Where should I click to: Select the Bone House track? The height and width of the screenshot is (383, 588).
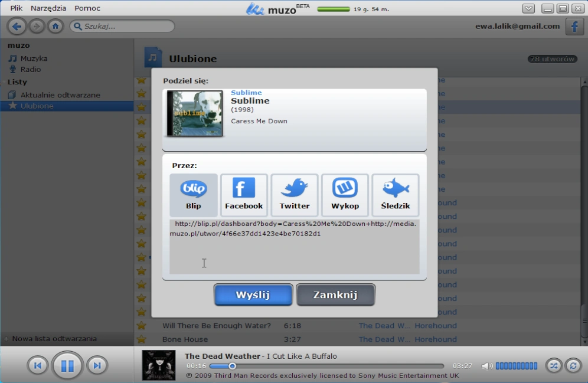185,339
